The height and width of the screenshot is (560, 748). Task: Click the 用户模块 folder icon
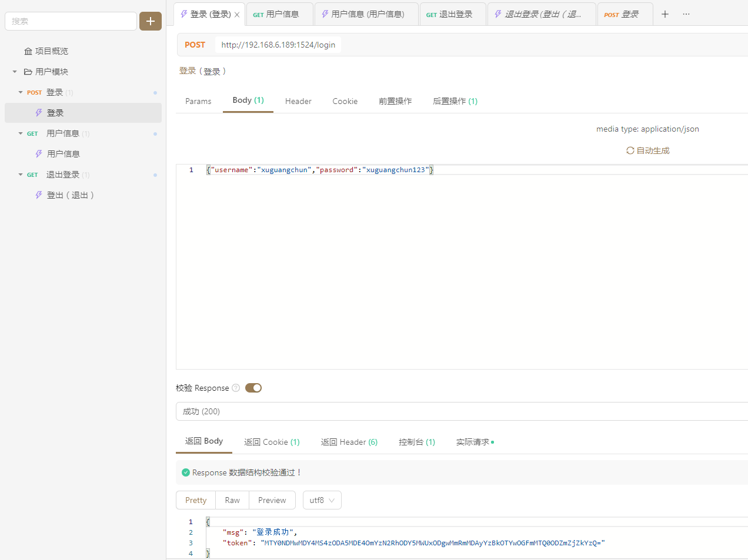pos(28,72)
